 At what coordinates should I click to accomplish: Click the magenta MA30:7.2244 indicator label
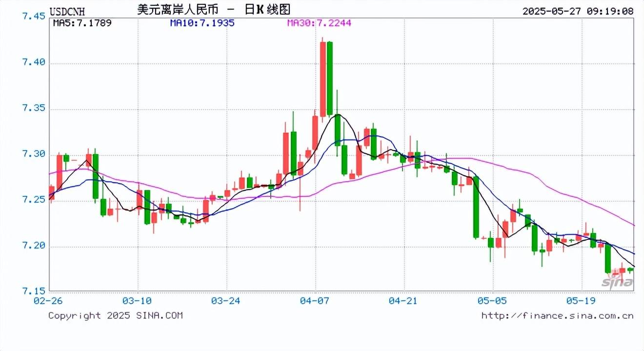tap(319, 23)
